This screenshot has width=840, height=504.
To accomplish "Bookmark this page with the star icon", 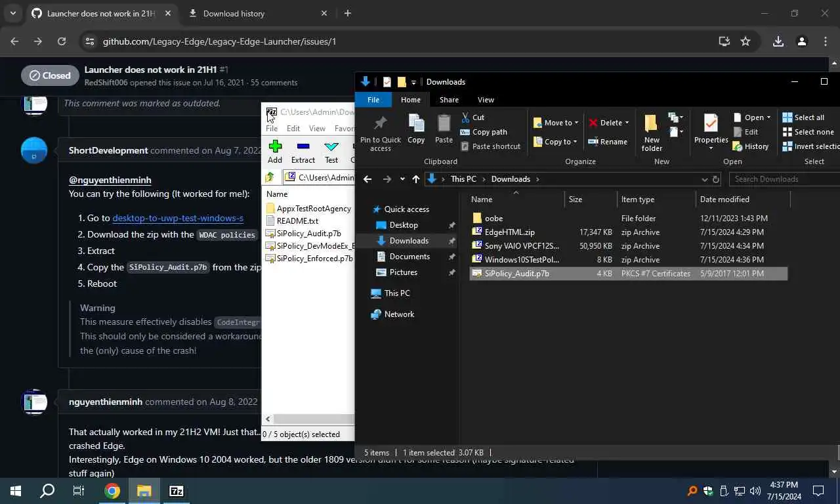I will point(745,41).
